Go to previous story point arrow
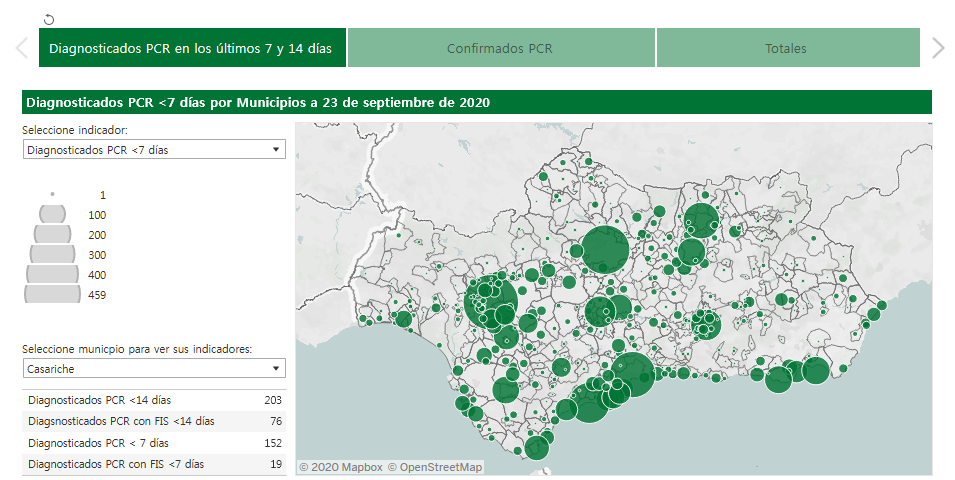This screenshot has height=480, width=955. (x=21, y=48)
